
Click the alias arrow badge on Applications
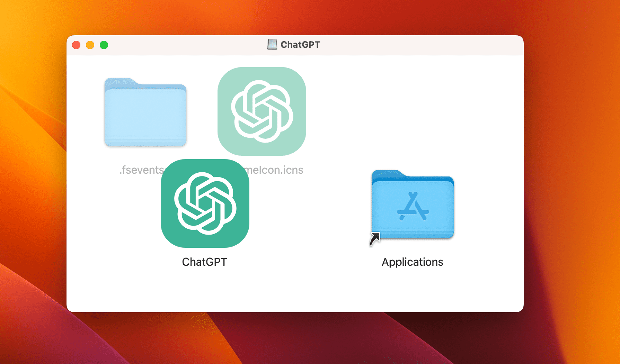(375, 239)
